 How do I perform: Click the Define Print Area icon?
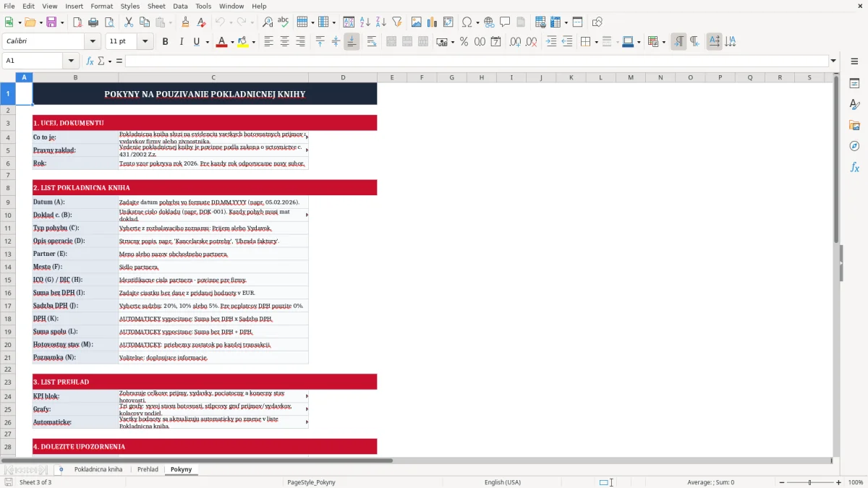tap(541, 22)
